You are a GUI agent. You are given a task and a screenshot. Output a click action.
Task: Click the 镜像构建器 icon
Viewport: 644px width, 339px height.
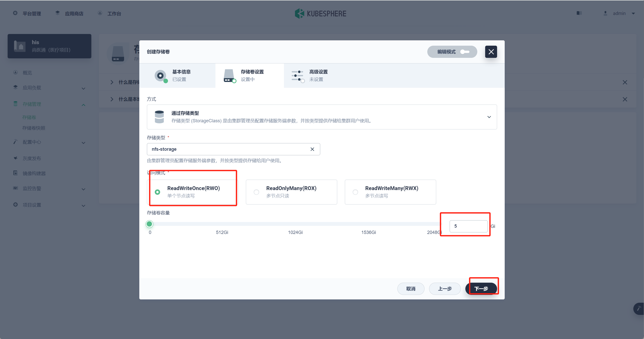(15, 173)
